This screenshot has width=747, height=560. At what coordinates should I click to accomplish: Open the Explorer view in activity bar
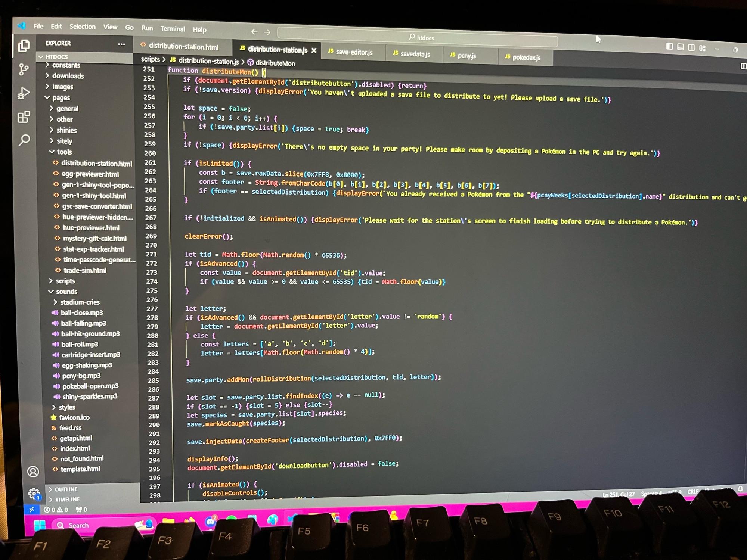tap(24, 46)
